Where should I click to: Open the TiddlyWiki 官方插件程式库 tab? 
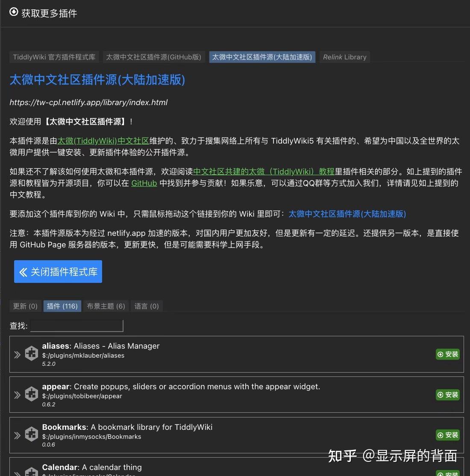coord(54,57)
